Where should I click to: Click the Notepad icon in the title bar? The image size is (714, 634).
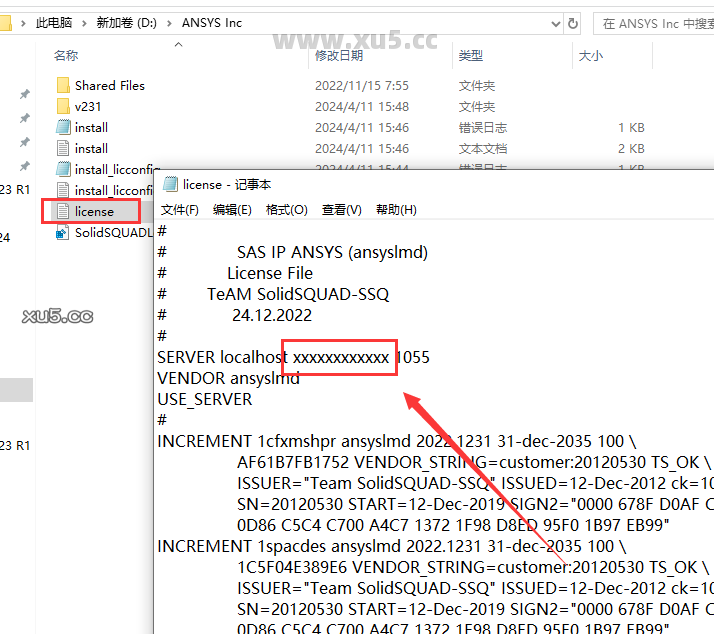[x=171, y=184]
